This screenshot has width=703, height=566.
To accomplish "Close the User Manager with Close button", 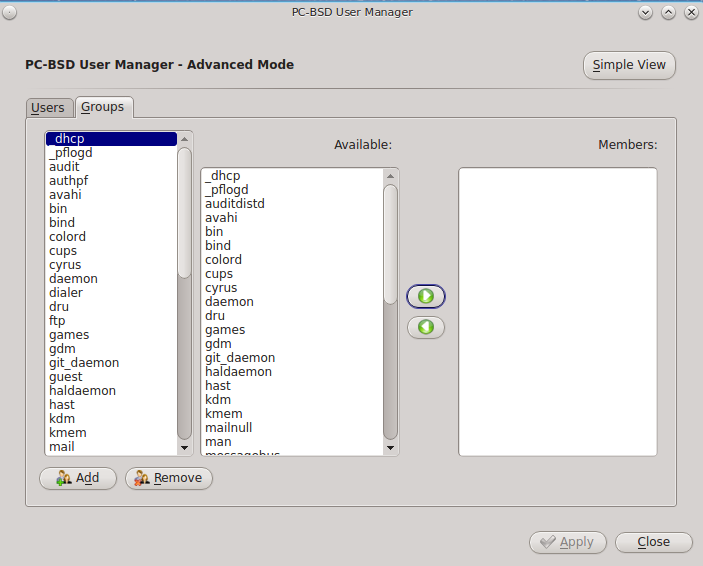I will coord(654,542).
